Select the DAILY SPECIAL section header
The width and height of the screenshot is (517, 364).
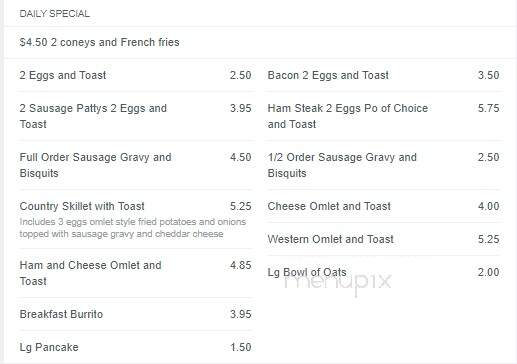coord(55,14)
